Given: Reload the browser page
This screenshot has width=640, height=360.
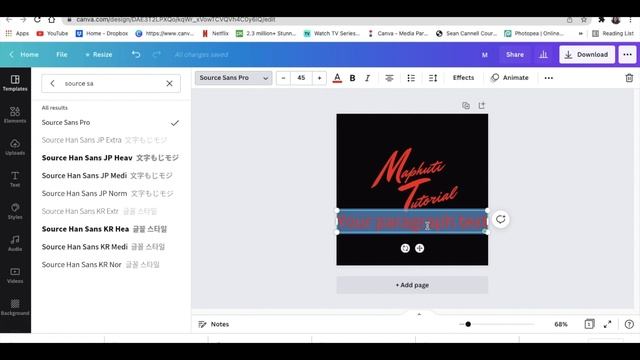Looking at the screenshot, I should click(x=37, y=19).
